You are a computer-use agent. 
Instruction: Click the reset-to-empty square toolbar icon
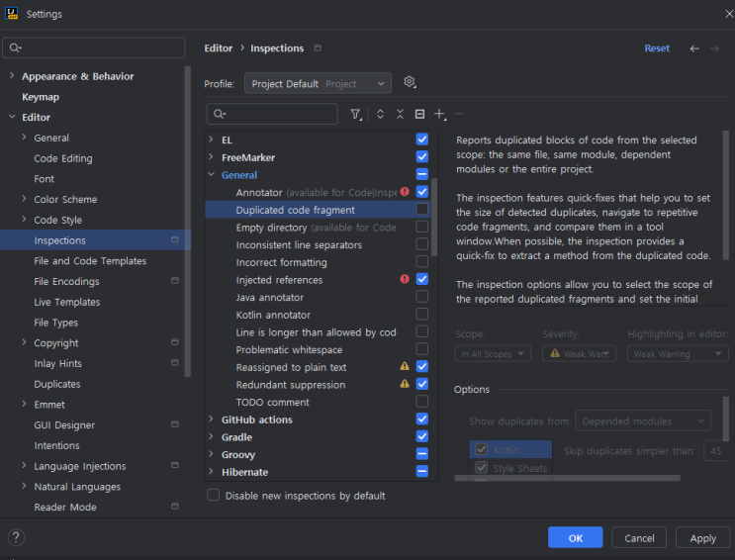[419, 115]
